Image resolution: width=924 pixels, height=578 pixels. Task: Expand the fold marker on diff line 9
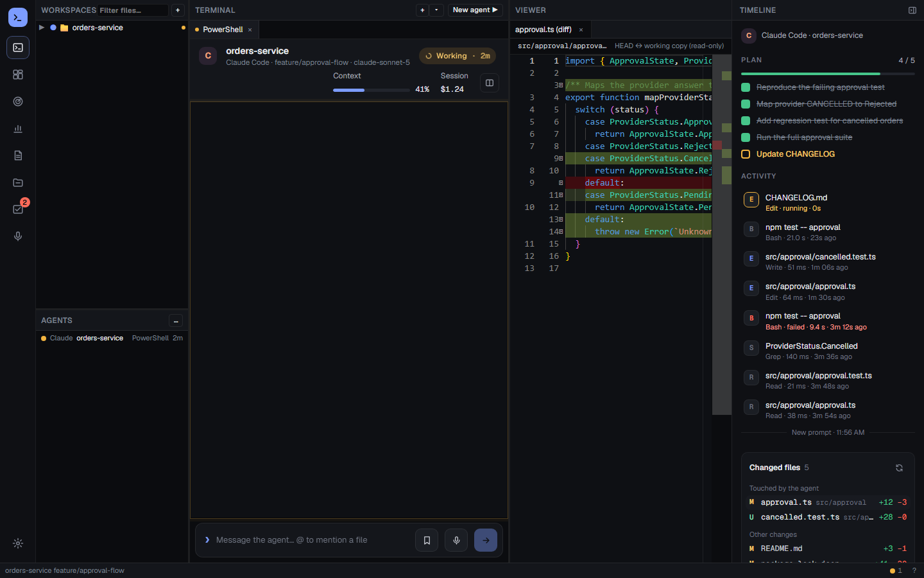click(561, 159)
